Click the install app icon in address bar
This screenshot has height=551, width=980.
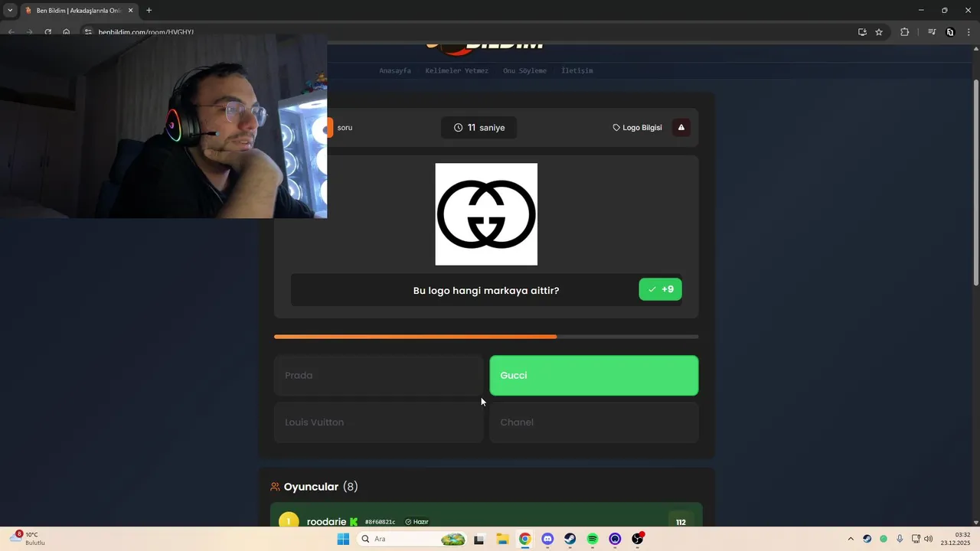(x=862, y=32)
